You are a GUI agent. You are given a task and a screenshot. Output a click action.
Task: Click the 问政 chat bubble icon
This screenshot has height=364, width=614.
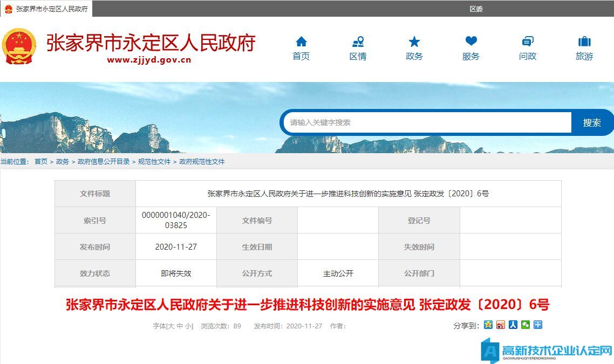[x=528, y=42]
